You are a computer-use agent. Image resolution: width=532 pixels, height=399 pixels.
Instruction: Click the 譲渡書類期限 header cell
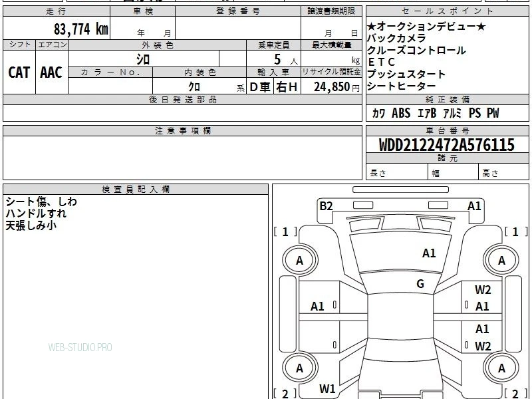click(331, 11)
